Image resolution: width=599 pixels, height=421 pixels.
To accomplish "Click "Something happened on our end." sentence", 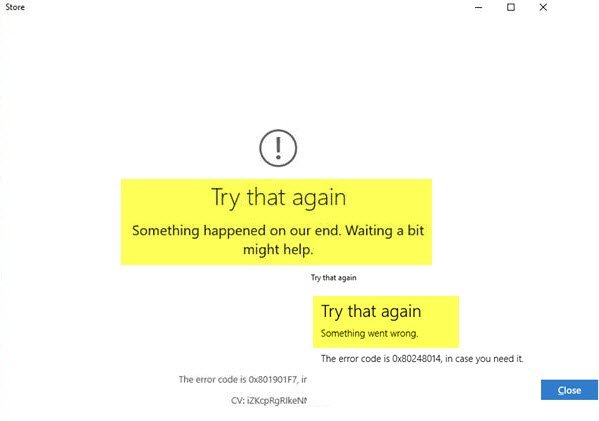I will coord(236,230).
